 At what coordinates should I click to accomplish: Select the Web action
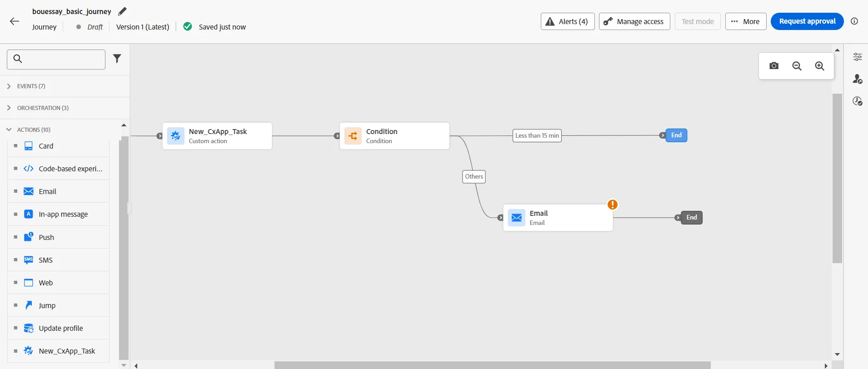coord(59,283)
